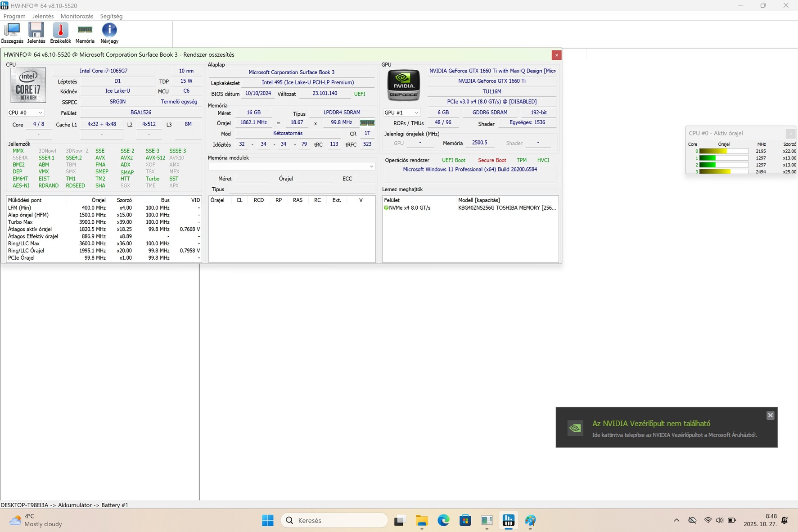This screenshot has height=532, width=798.
Task: Click the KBG40ZNS256G TOSHIBA MEMORY drive entry
Action: coord(507,208)
